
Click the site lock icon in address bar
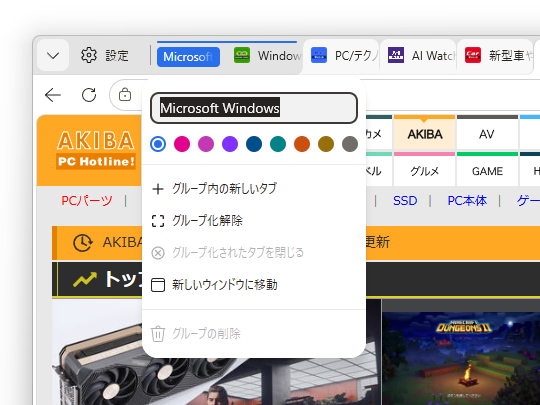(x=125, y=95)
